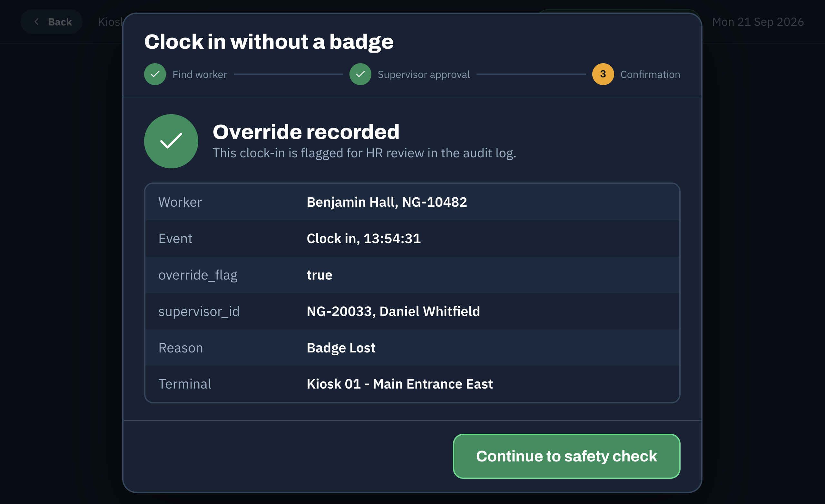Click the HR review audit log message
This screenshot has height=504, width=825.
(x=364, y=153)
